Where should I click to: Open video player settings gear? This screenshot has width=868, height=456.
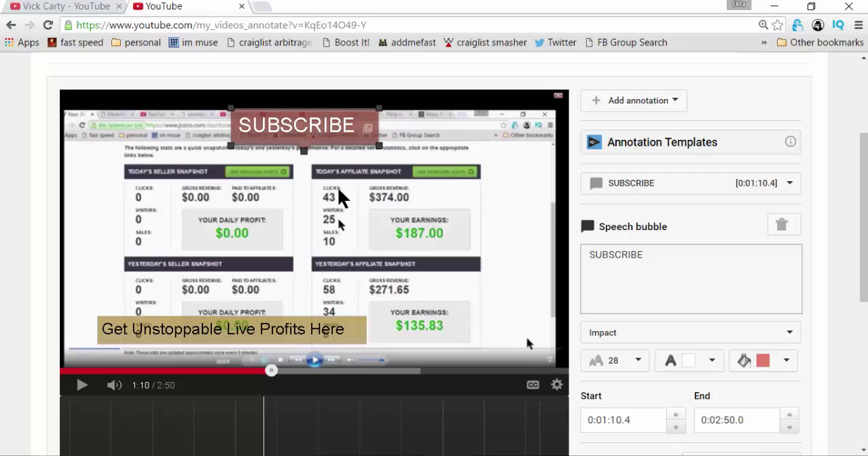click(557, 385)
